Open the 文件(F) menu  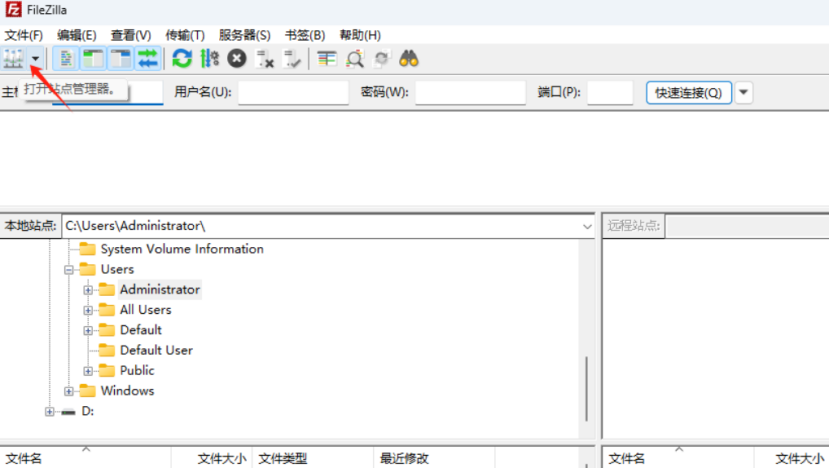(x=23, y=35)
